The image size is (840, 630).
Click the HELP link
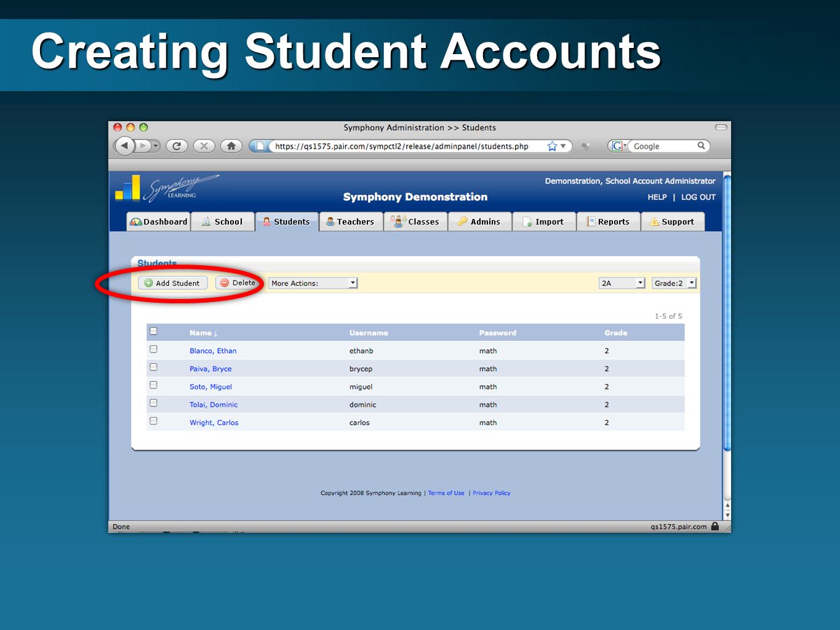(x=657, y=197)
